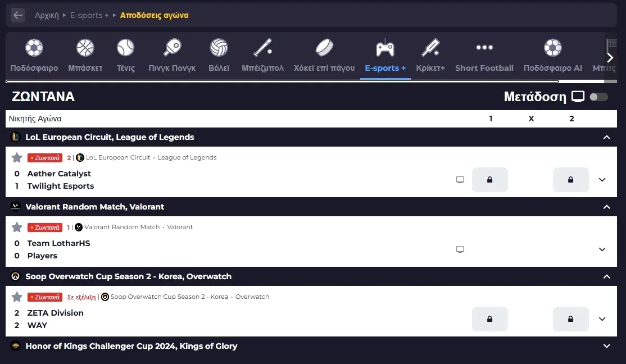Open the Πινγκ Πονγκ paddle icon
The image size is (626, 364).
172,48
